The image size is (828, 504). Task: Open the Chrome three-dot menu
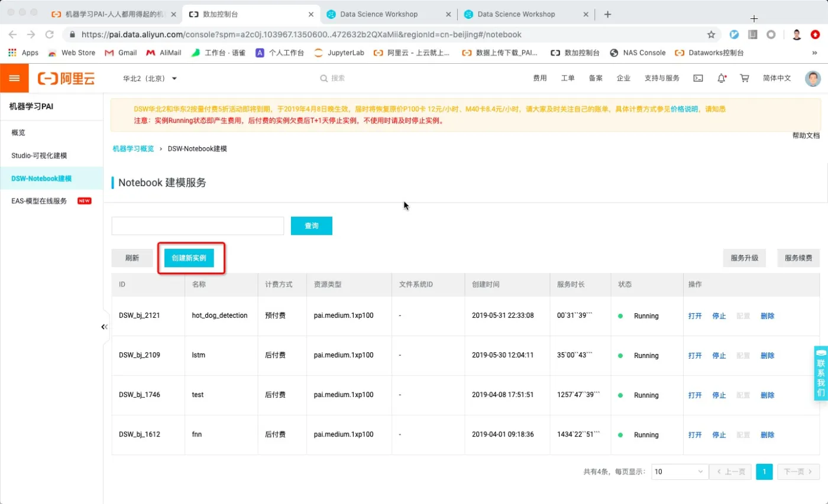[x=816, y=34]
